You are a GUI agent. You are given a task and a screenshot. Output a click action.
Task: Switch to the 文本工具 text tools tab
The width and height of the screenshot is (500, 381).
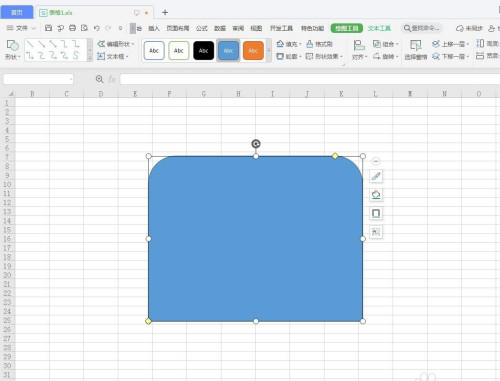(379, 28)
